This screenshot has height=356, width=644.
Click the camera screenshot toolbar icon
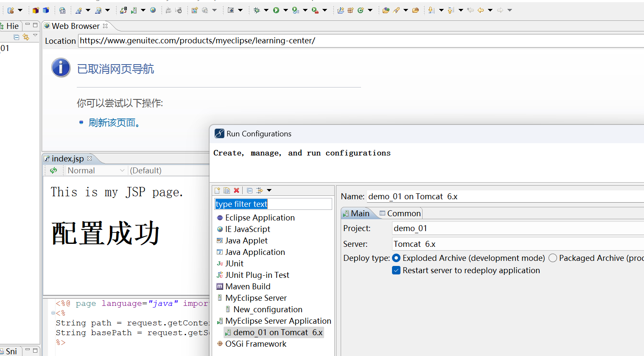pos(231,10)
